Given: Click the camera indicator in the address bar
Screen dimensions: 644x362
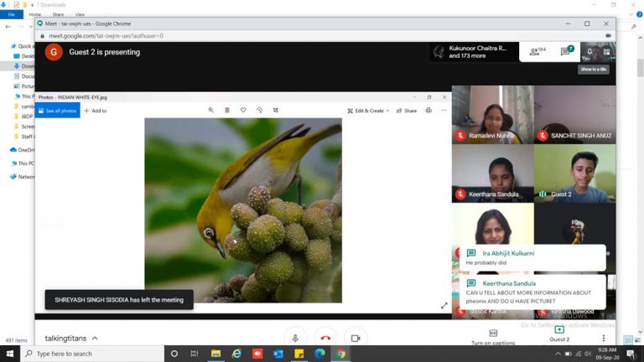Looking at the screenshot, I should [608, 36].
